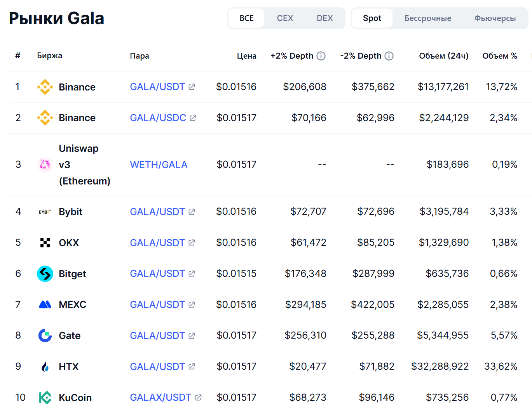Open the MEXC exchange name
The image size is (532, 412).
[73, 304]
